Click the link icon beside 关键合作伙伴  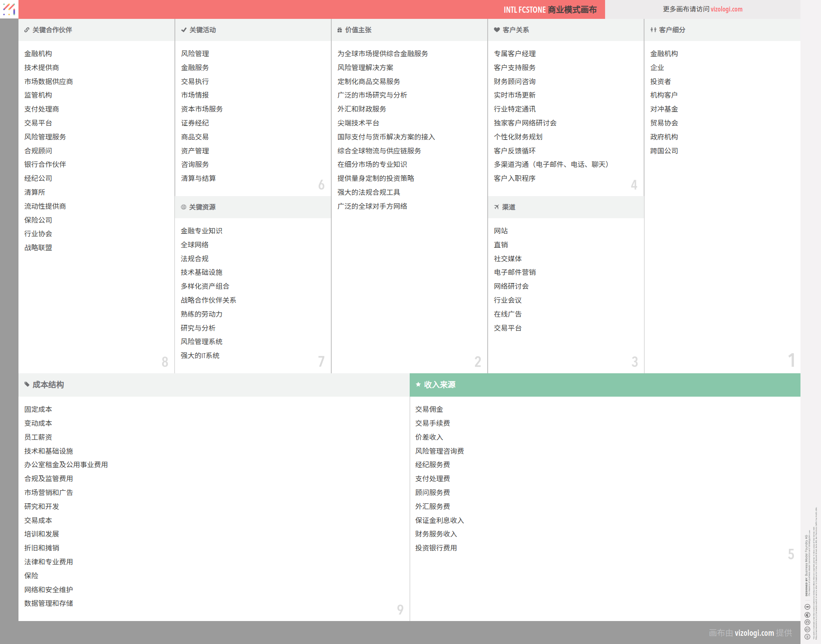27,30
